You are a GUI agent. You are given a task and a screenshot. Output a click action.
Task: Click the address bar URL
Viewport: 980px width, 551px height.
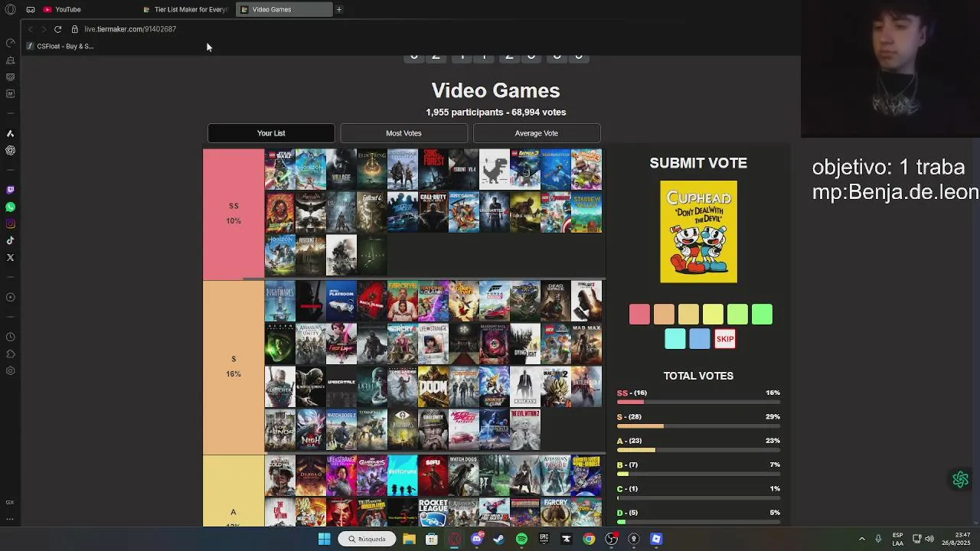(130, 29)
